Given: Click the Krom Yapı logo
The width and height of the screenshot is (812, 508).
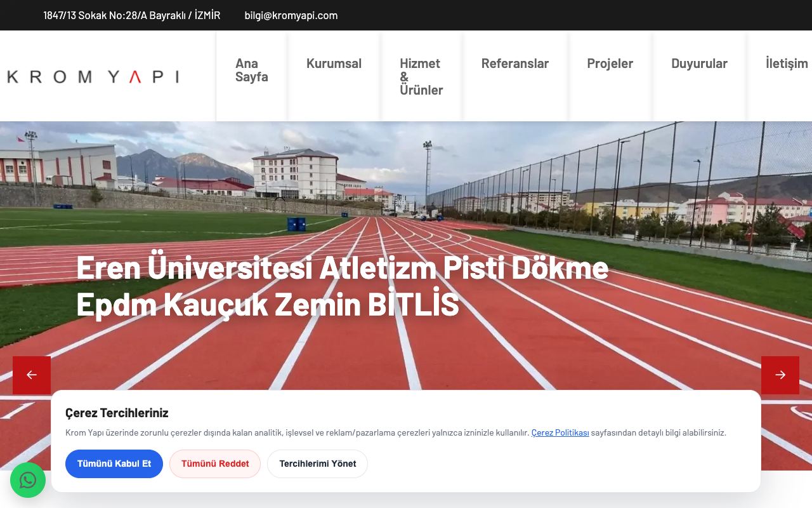Looking at the screenshot, I should point(93,77).
